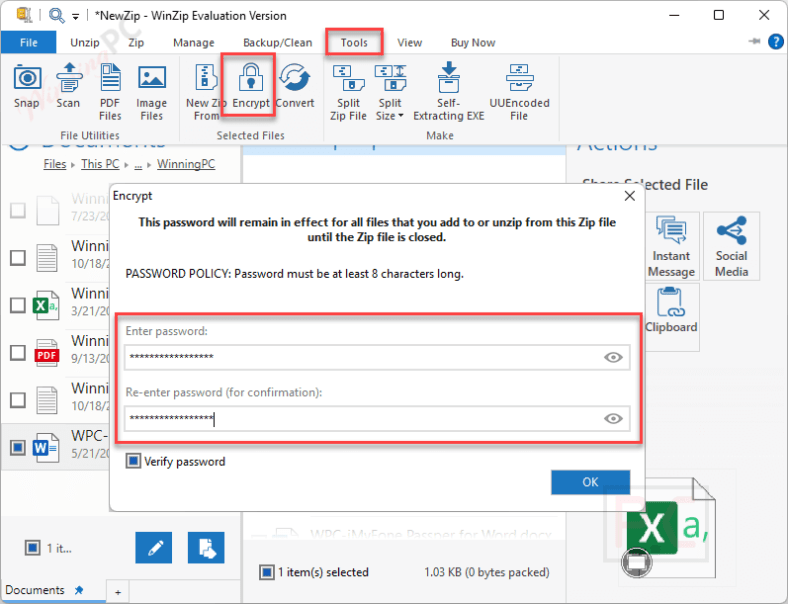Click the WinZip app icon in title bar
Viewport: 788px width, 604px height.
click(23, 15)
